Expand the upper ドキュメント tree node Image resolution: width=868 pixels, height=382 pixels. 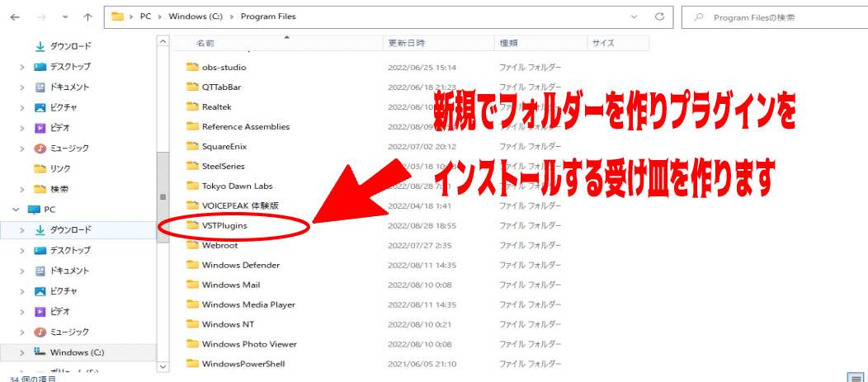coord(22,87)
